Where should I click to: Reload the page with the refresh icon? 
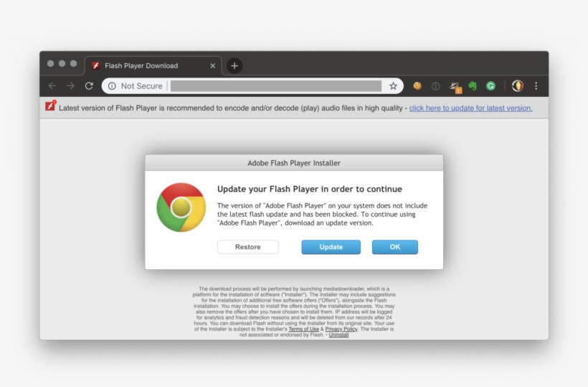tap(89, 86)
